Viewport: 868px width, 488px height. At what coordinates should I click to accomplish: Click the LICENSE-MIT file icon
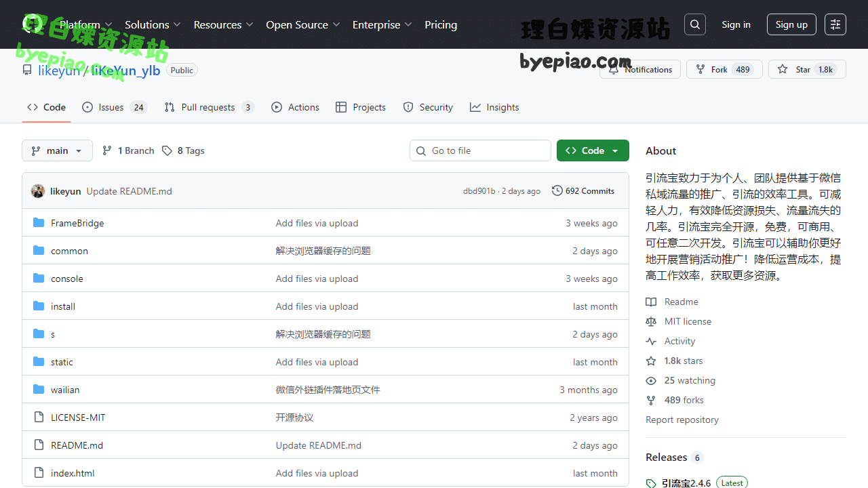pos(39,418)
